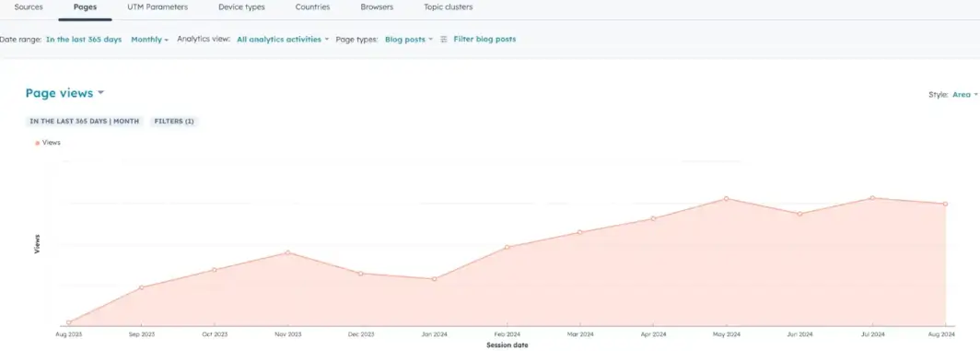Viewport: 980px width, 351px height.
Task: Expand the Monthly frequency dropdown
Action: [150, 40]
